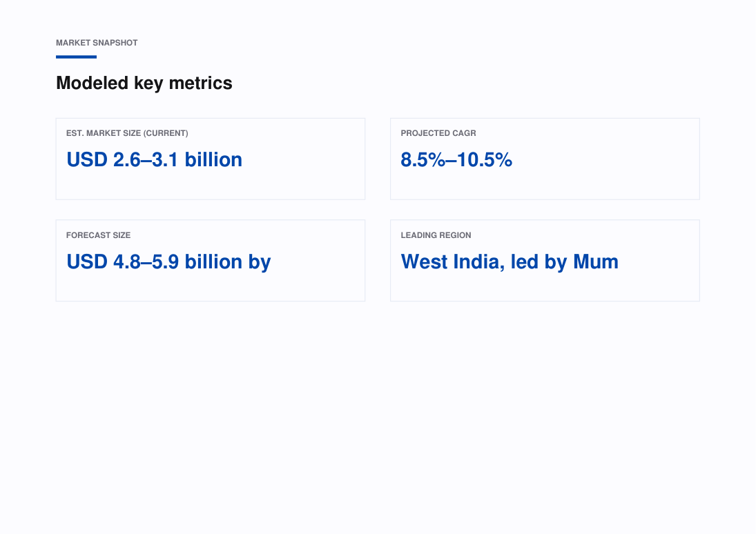Image resolution: width=756 pixels, height=534 pixels.
Task: Open the Leading Region card
Action: [x=545, y=261]
